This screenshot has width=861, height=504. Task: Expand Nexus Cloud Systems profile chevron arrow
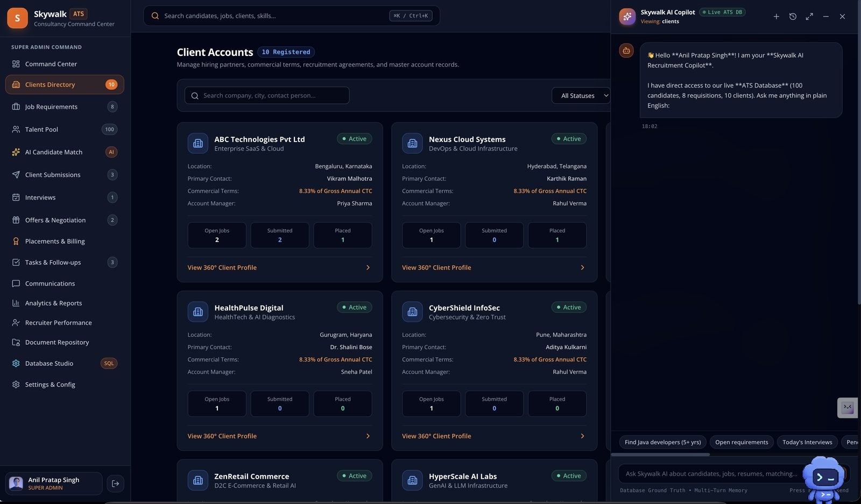click(x=582, y=267)
